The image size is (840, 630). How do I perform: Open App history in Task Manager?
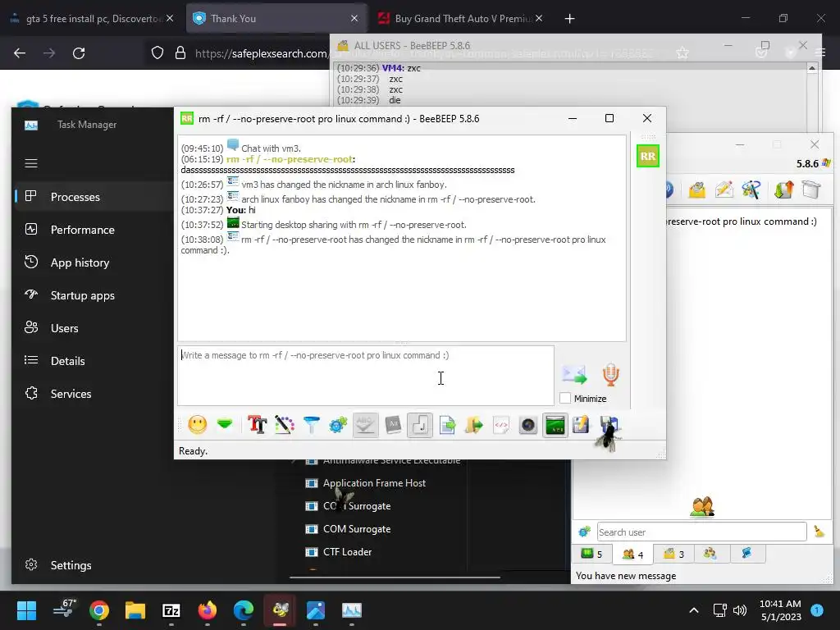tap(94, 262)
